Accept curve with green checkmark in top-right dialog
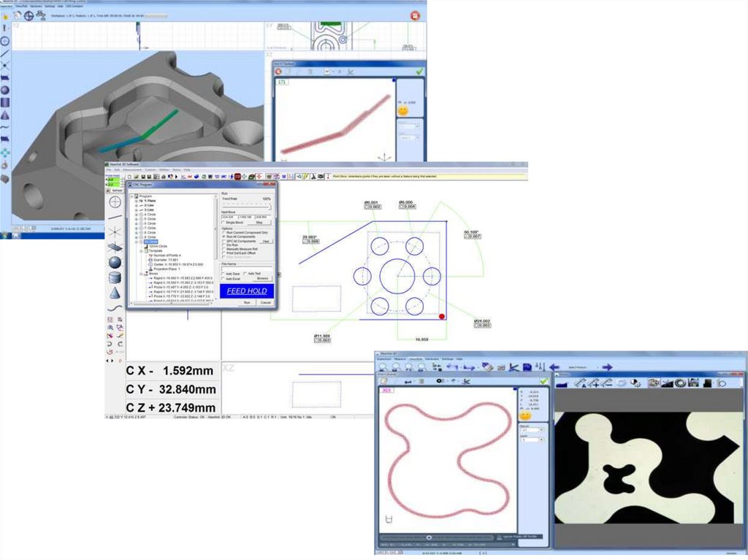748x560 pixels. point(419,71)
